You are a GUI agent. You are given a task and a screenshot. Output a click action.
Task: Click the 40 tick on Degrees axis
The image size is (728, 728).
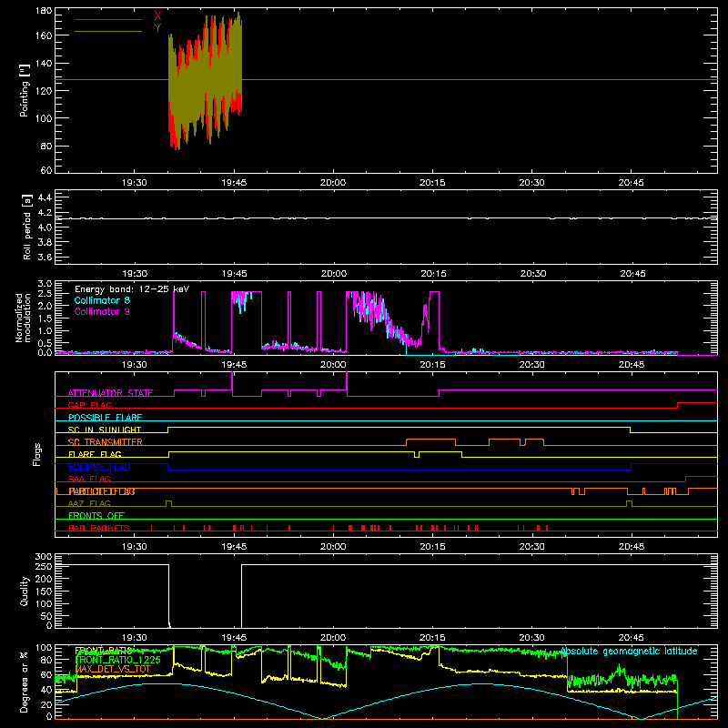click(46, 690)
